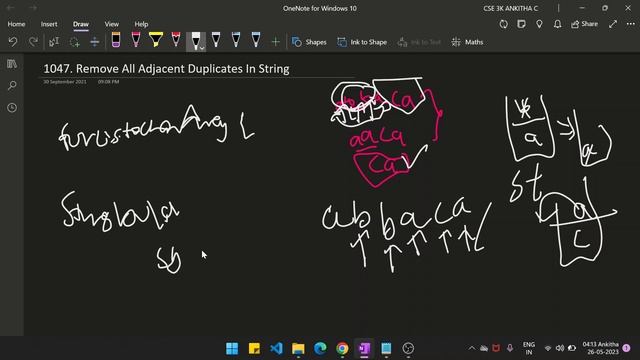Viewport: 640px width, 360px height.
Task: Open the speaker volume icon
Action: pos(560,348)
